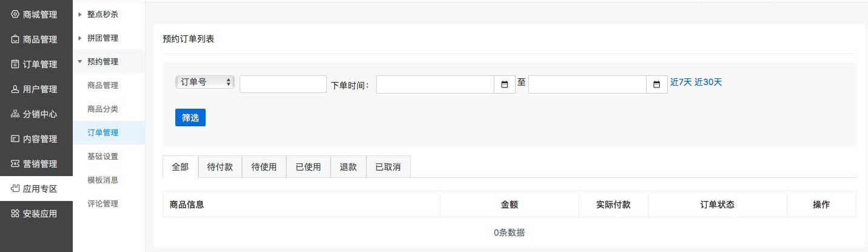Click the 应用专区 puzzle icon

pyautogui.click(x=15, y=188)
